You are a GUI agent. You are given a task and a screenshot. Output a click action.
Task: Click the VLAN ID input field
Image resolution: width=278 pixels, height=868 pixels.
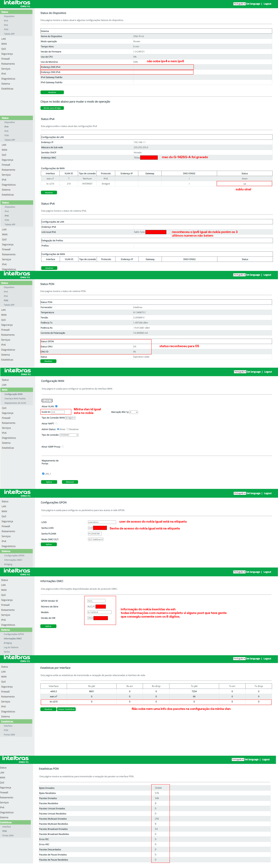click(x=58, y=412)
